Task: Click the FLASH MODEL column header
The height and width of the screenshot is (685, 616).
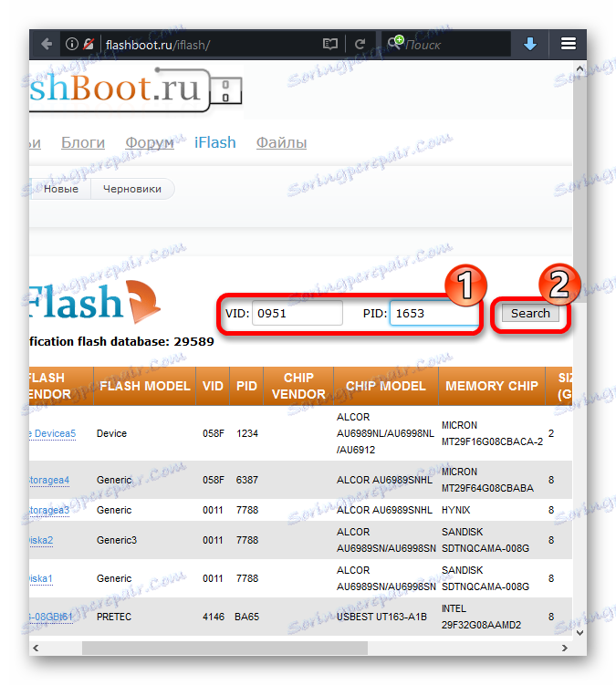Action: pyautogui.click(x=145, y=386)
